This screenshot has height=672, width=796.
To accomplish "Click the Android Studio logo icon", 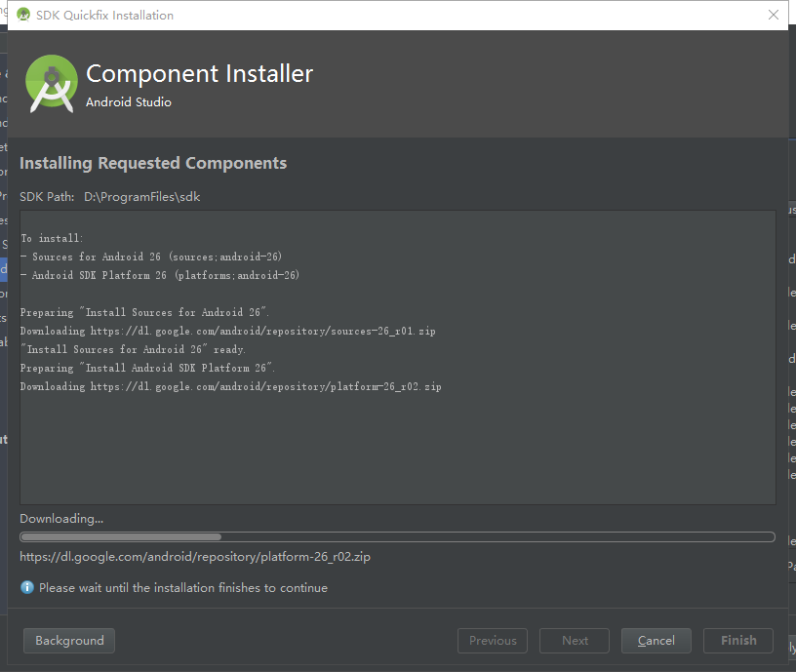I will (x=52, y=83).
